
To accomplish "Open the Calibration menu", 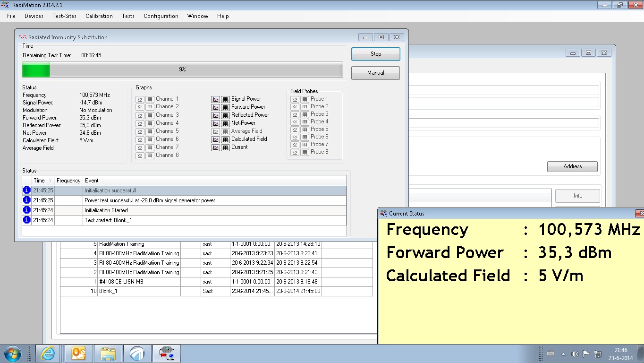I will pos(99,16).
